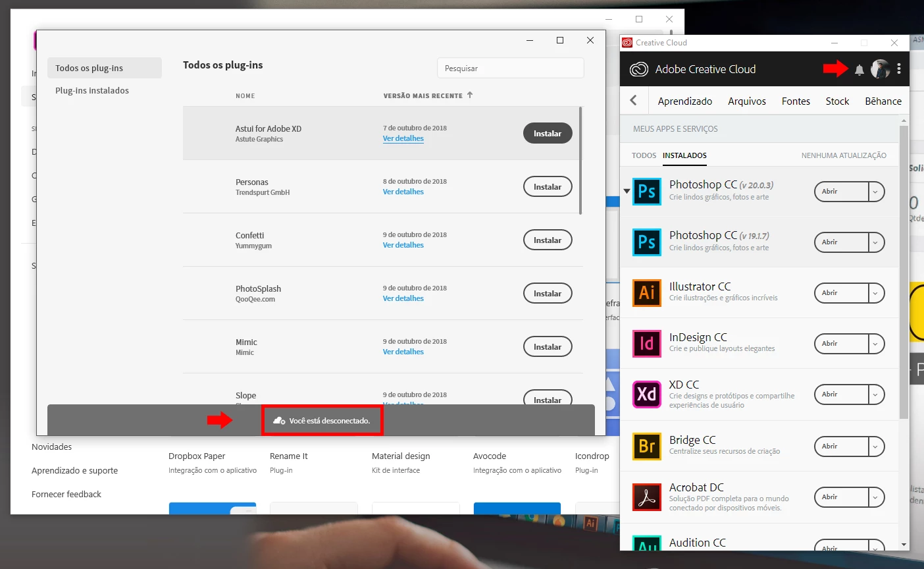The height and width of the screenshot is (569, 924).
Task: Open dropdown arrow beside Acrobat DC Abrir
Action: point(875,497)
